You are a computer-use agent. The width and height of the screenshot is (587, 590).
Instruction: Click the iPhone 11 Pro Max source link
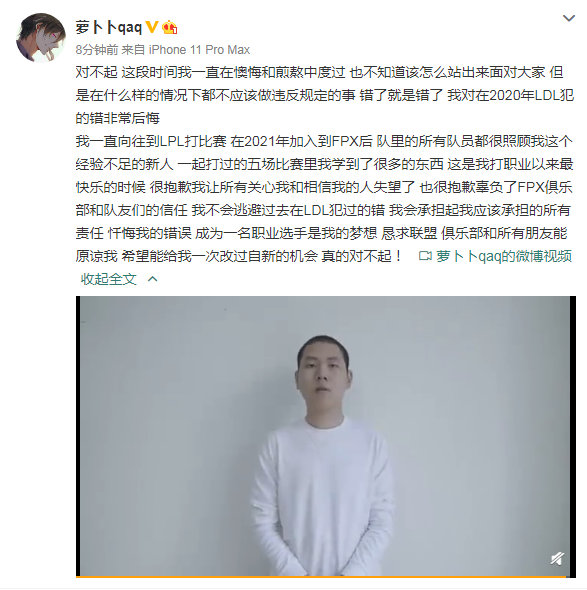point(199,50)
